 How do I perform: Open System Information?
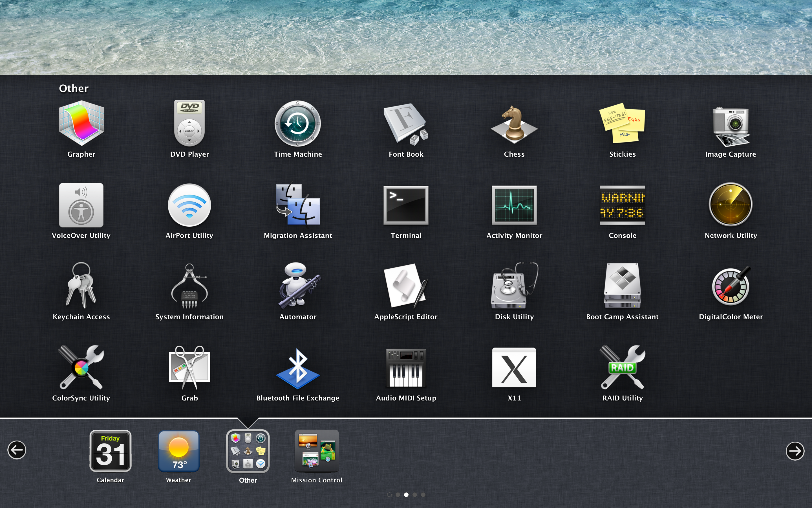click(x=189, y=286)
